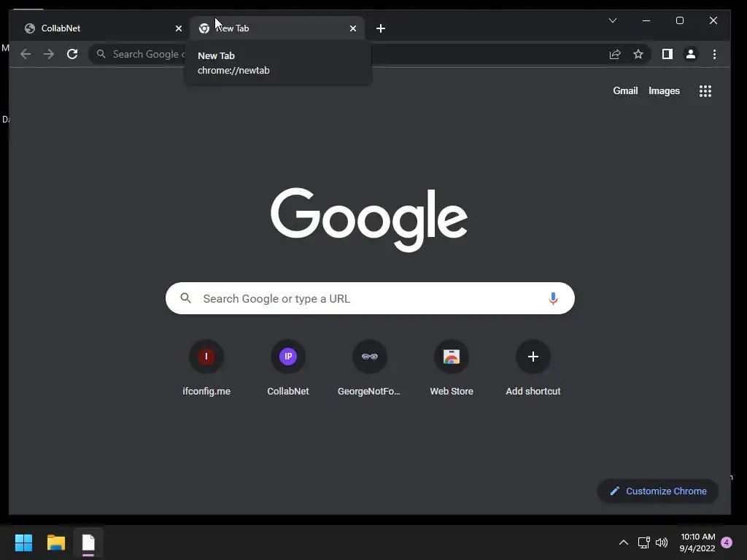The width and height of the screenshot is (747, 560).
Task: Open Gmail link
Action: coord(625,91)
